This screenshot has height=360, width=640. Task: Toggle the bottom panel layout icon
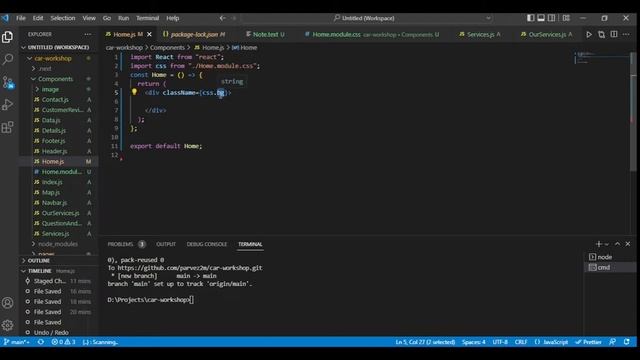(x=541, y=18)
